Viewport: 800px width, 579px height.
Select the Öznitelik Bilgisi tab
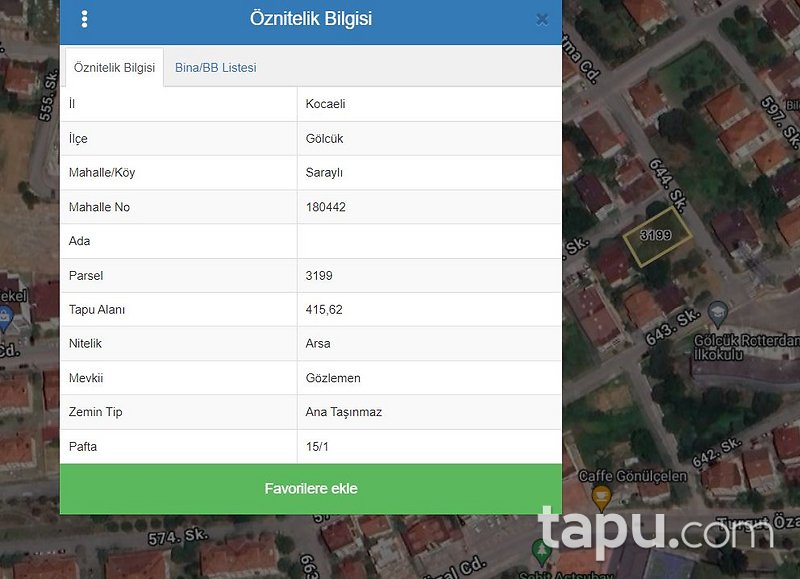114,67
